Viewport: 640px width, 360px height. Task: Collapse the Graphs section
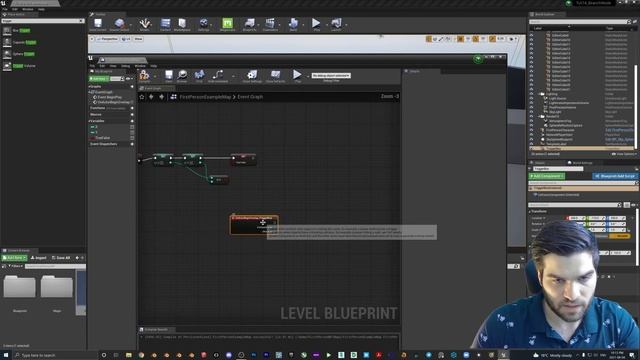[89, 87]
